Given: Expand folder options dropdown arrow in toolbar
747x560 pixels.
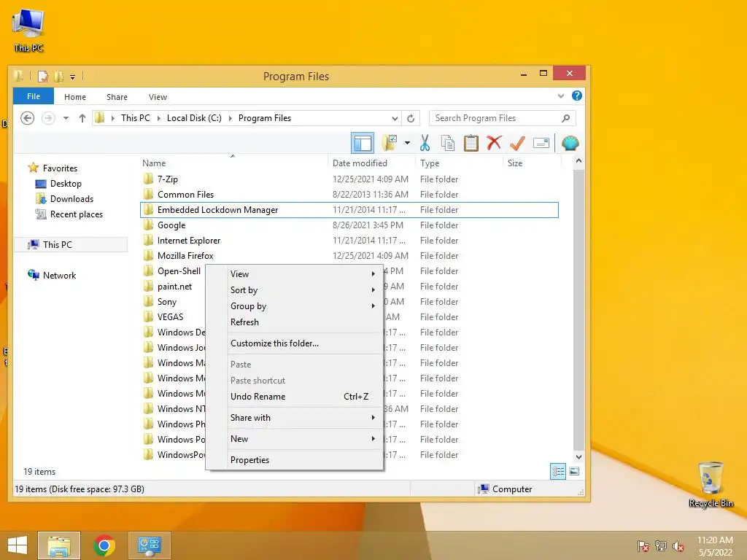Looking at the screenshot, I should tap(407, 143).
